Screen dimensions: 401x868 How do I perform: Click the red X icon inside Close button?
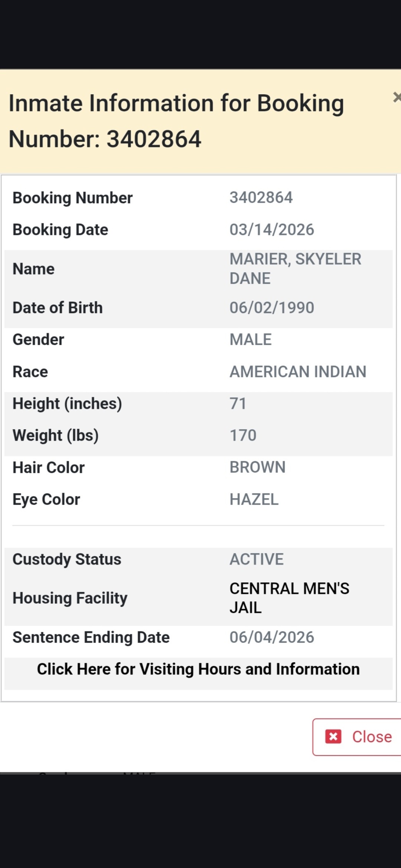[333, 737]
